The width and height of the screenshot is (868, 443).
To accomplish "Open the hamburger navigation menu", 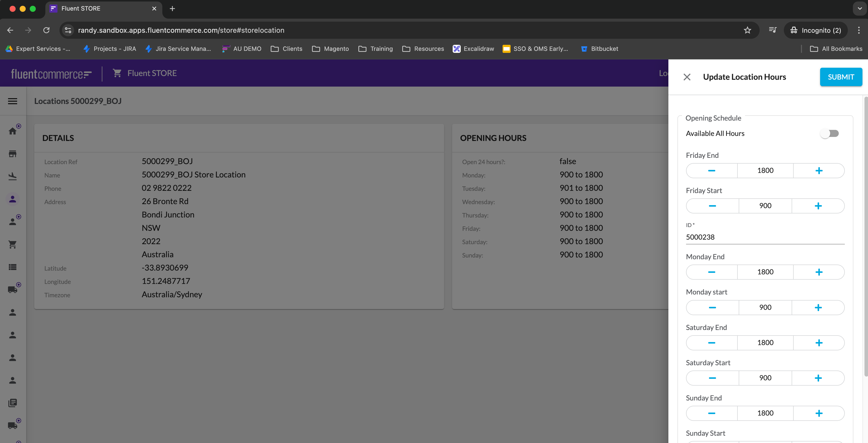I will click(x=12, y=101).
